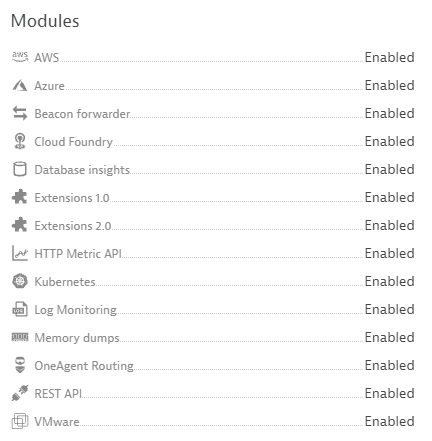This screenshot has height=441, width=432.
Task: Click the Log Monitoring file icon
Action: point(20,309)
